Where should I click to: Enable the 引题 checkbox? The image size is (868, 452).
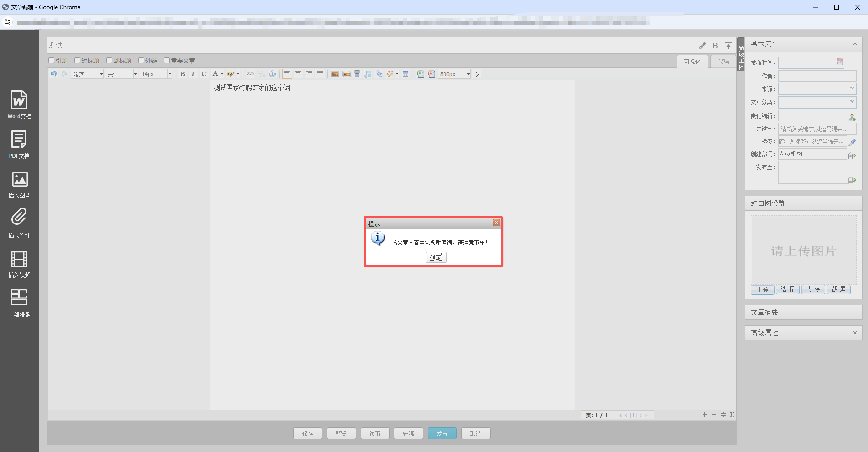click(x=52, y=61)
